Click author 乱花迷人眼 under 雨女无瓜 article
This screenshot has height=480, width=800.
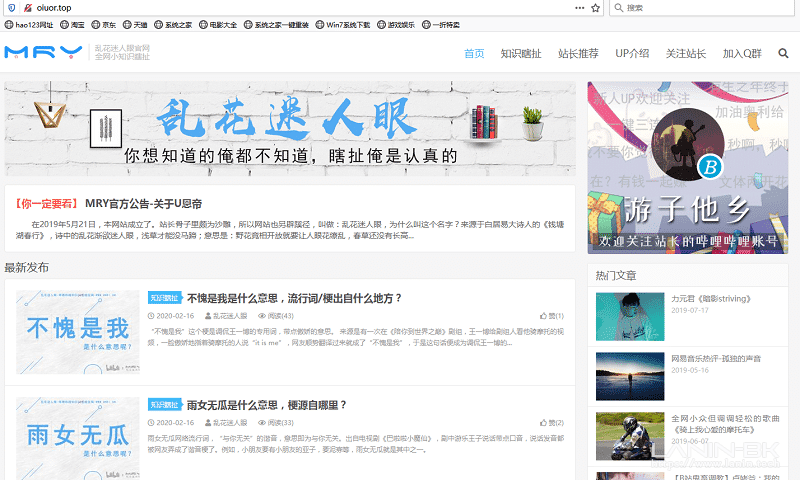click(x=226, y=423)
